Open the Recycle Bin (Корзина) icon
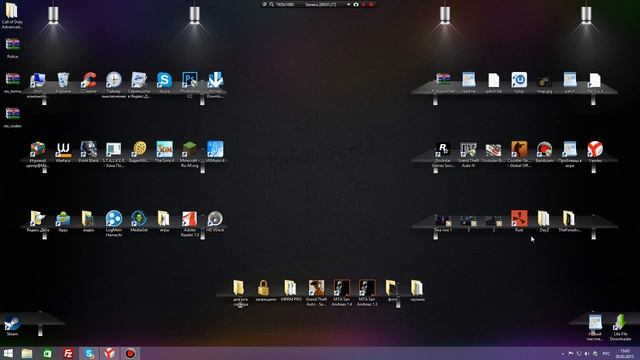The height and width of the screenshot is (360, 640). (x=63, y=80)
